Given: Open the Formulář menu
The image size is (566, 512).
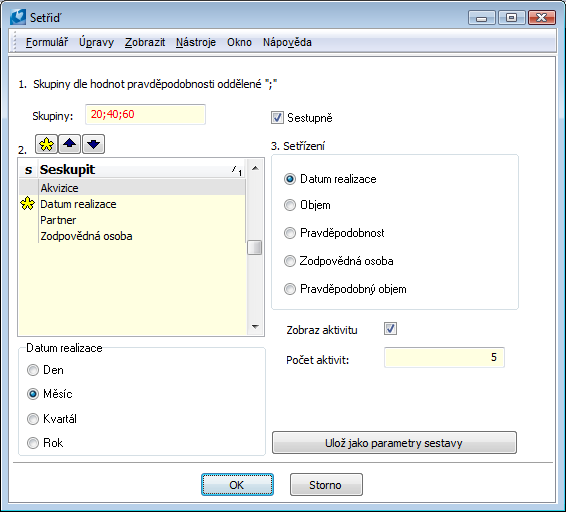Looking at the screenshot, I should pyautogui.click(x=47, y=42).
